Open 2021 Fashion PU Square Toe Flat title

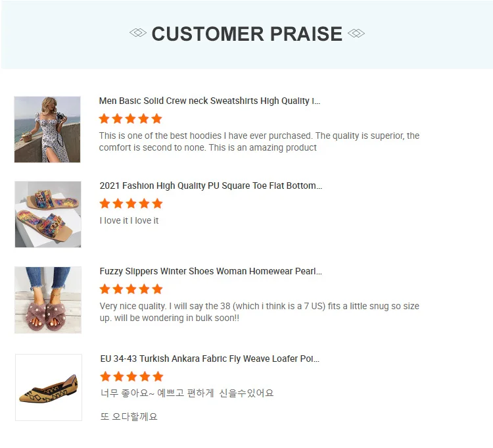tap(210, 186)
